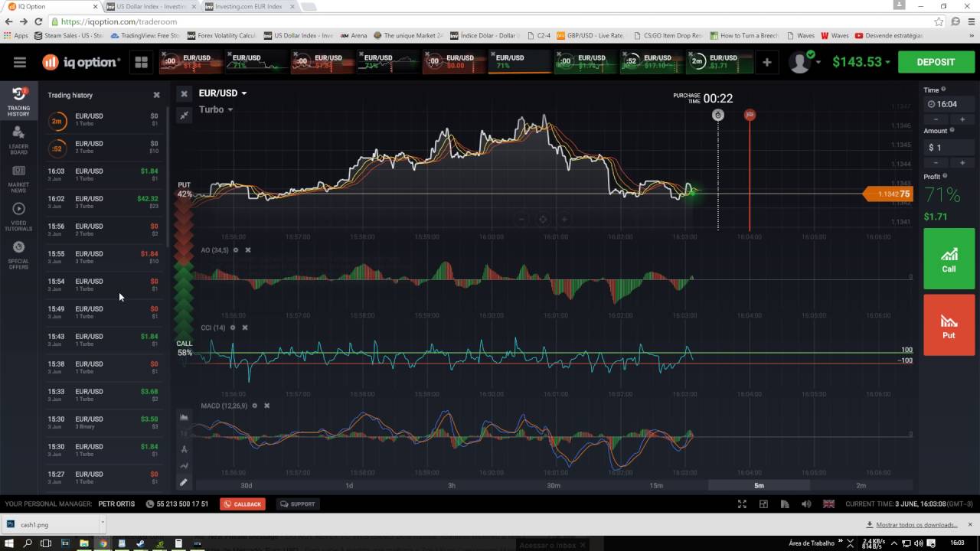
Task: Select the area chart type icon
Action: pos(184,417)
